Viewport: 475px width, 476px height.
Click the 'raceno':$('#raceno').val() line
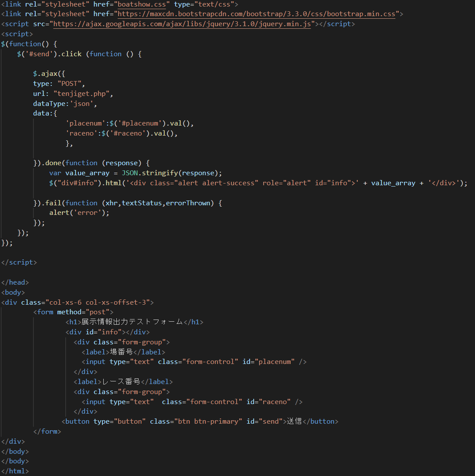pos(122,133)
